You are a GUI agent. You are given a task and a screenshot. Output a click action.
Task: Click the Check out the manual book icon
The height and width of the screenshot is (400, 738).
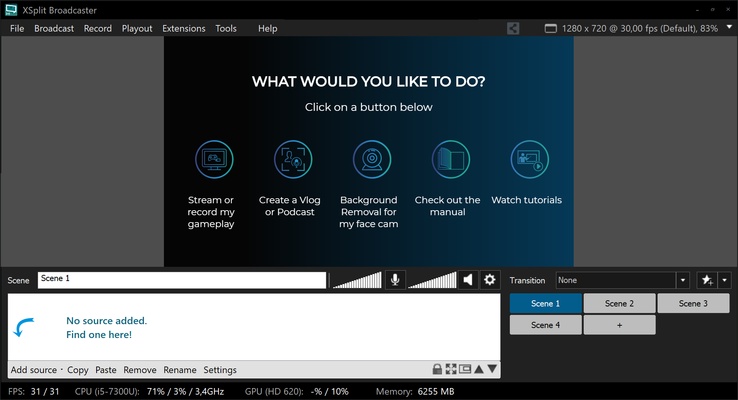(x=450, y=160)
